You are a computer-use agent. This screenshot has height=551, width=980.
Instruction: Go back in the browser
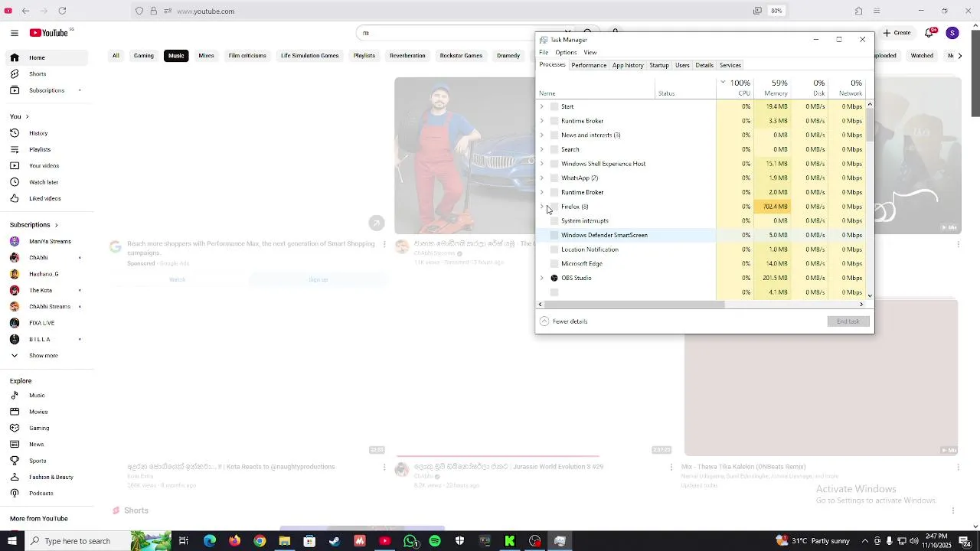pyautogui.click(x=25, y=11)
